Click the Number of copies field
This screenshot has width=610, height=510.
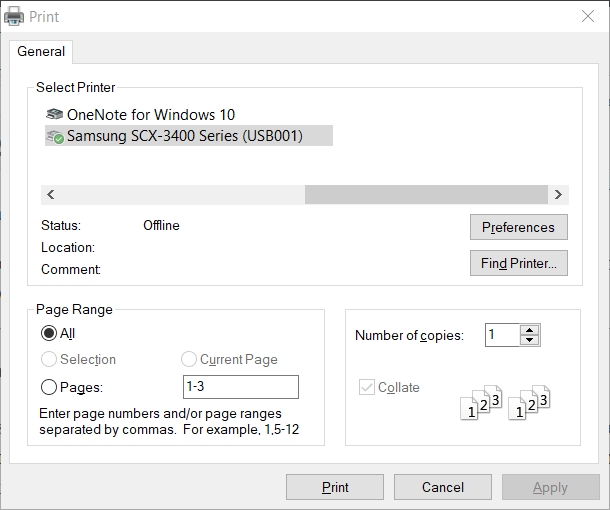503,335
